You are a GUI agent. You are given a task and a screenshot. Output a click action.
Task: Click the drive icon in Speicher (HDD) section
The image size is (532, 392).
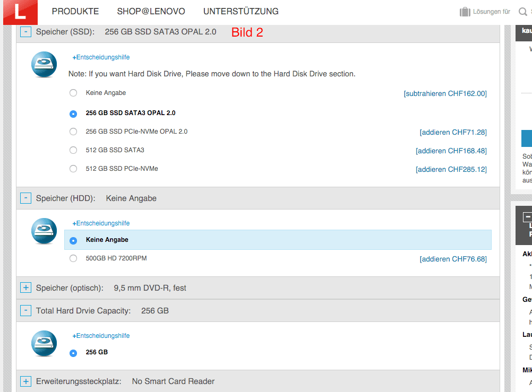(x=44, y=231)
